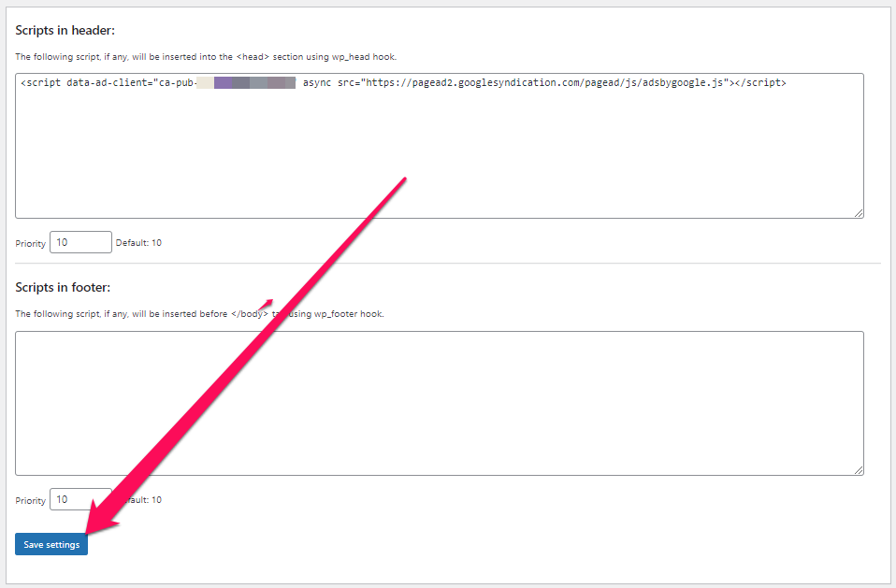Click the adsbygoogle.js script code text
Screen dimensions: 896x588
coord(403,83)
